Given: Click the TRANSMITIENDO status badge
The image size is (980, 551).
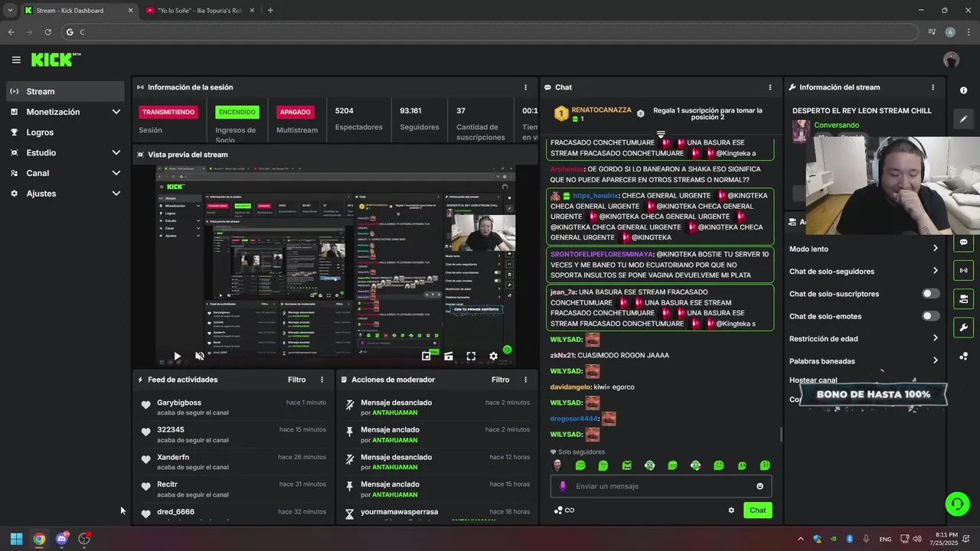Looking at the screenshot, I should click(168, 112).
